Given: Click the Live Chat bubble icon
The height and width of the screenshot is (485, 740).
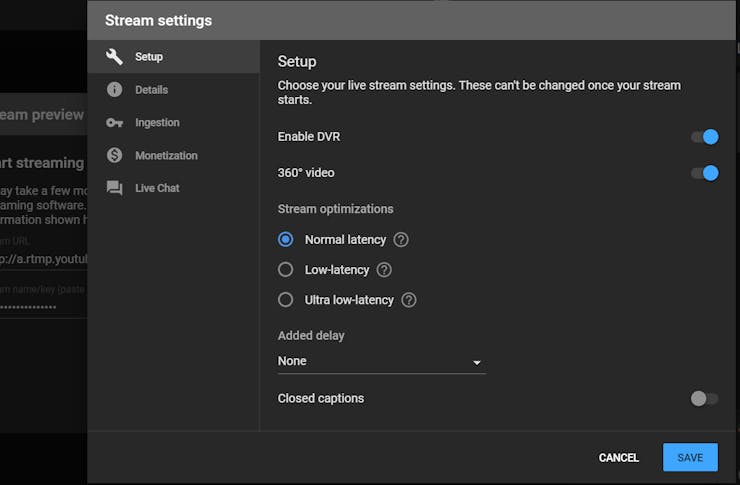Looking at the screenshot, I should coord(114,188).
